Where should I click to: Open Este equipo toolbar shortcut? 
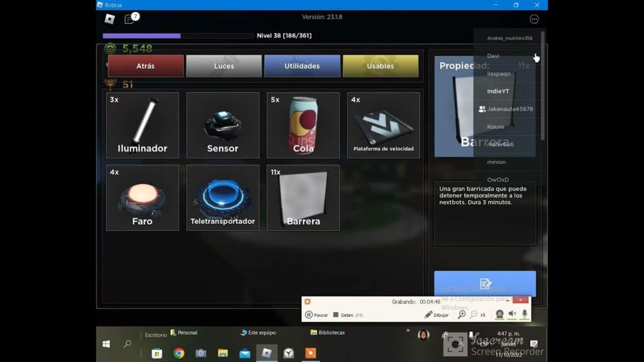coord(258,332)
